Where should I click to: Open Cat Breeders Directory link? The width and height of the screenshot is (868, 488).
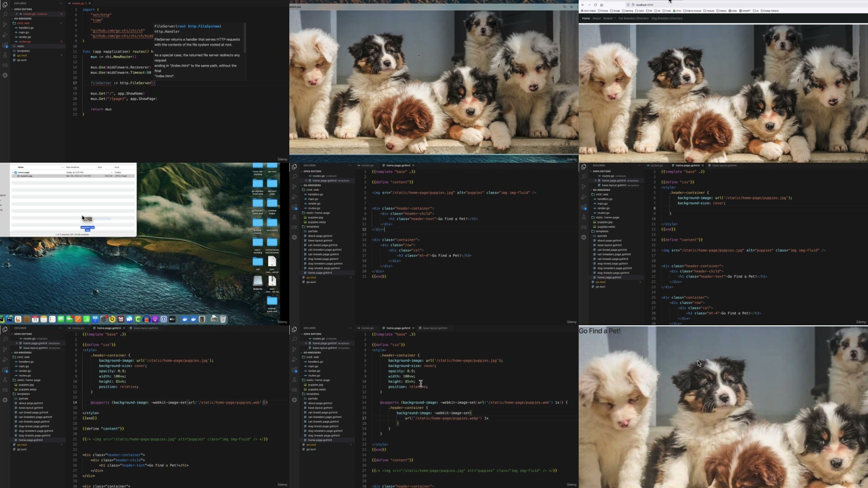(x=633, y=18)
